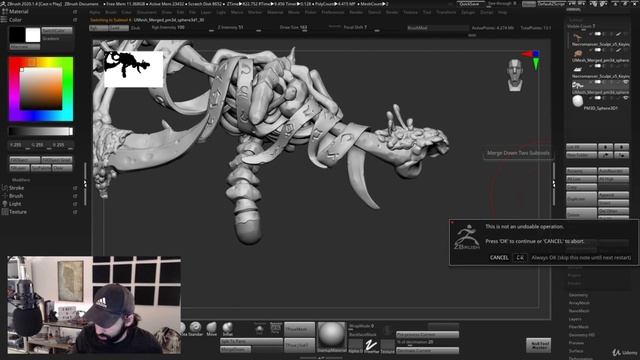Screen dimensions: 640x360
Task: Click paintbrush icon on first Necromancer subtool
Action: pyautogui.click(x=619, y=34)
